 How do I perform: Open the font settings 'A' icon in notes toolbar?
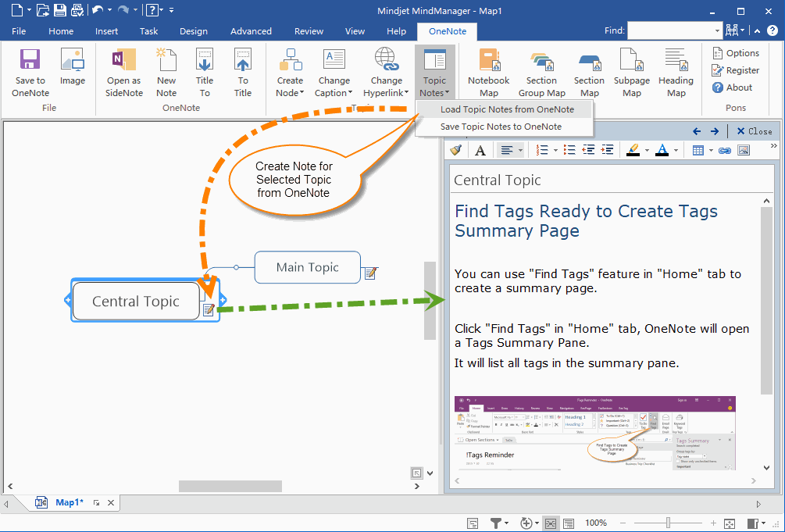click(x=480, y=150)
